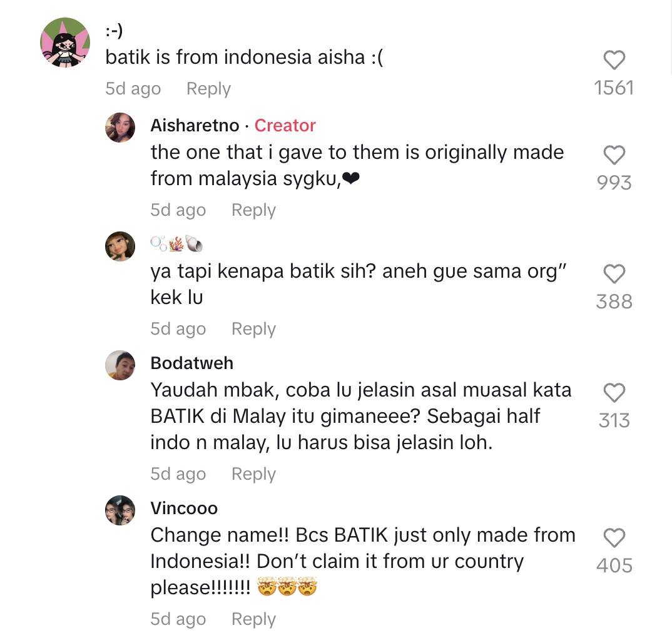This screenshot has width=672, height=638.
Task: Open the Vincooo username link
Action: [184, 508]
